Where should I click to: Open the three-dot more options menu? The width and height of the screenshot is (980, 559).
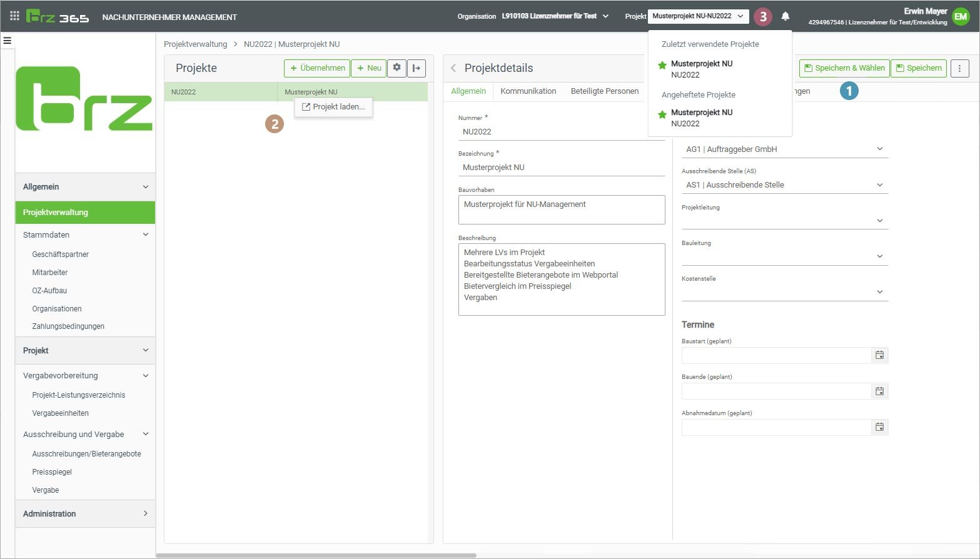pyautogui.click(x=960, y=68)
